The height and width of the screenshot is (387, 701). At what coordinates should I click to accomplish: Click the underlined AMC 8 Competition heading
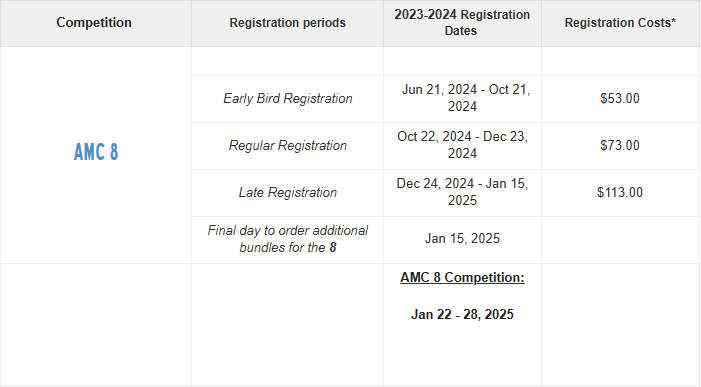(462, 278)
